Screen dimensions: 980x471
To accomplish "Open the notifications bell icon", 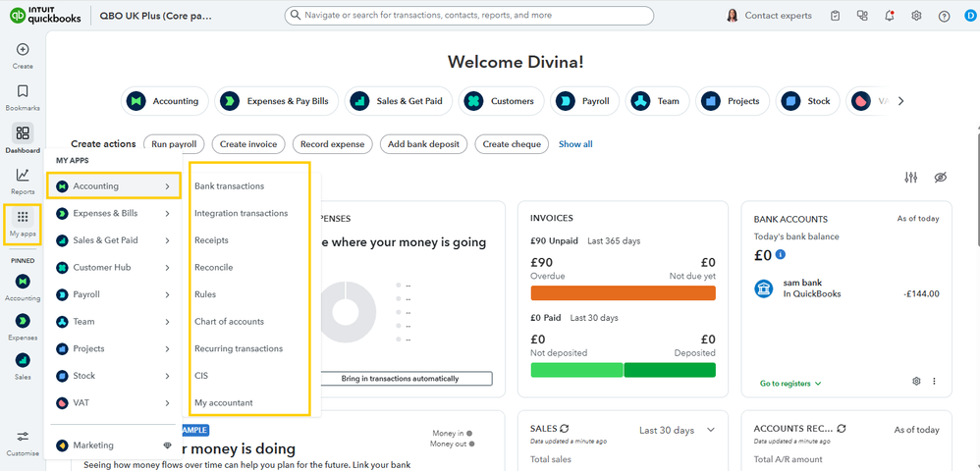I will [x=890, y=16].
